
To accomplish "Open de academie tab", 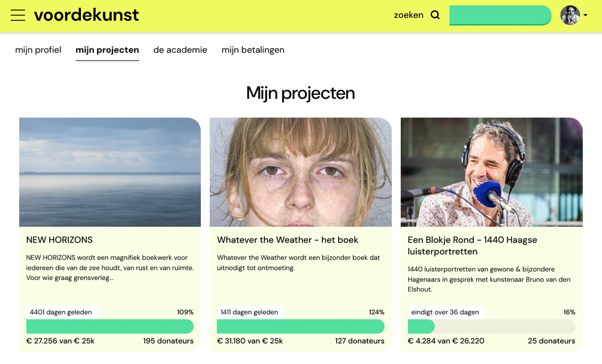I will click(x=180, y=50).
